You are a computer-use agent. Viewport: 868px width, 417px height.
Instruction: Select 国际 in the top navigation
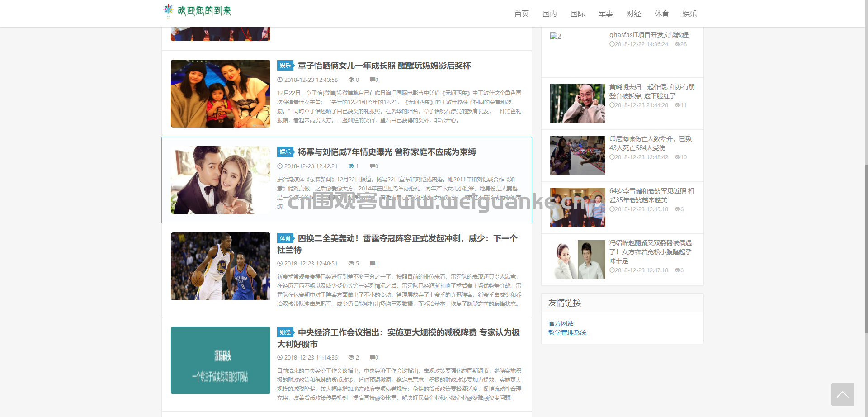(577, 14)
